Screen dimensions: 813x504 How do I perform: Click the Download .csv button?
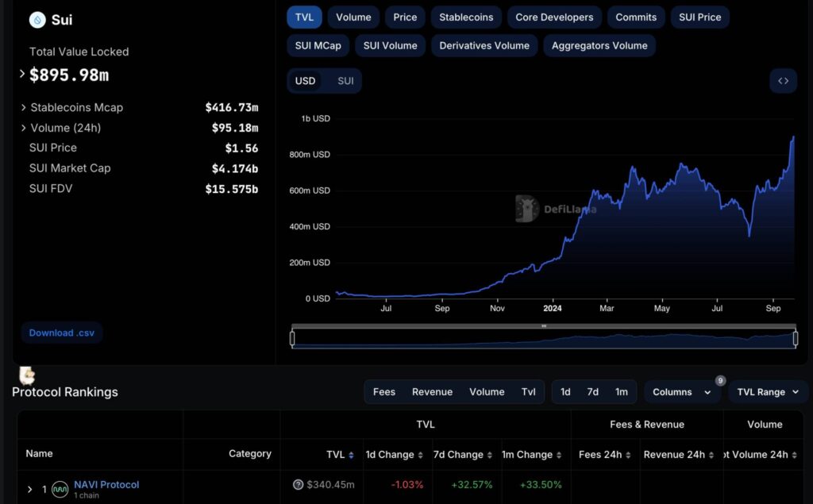[x=62, y=333]
